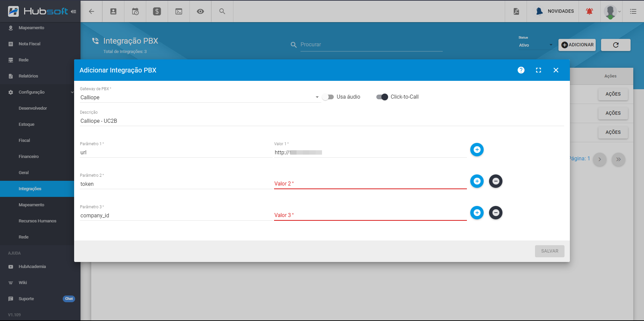Open Nota Fiscal in sidebar
Screen dimensions: 644x321
pos(40,44)
